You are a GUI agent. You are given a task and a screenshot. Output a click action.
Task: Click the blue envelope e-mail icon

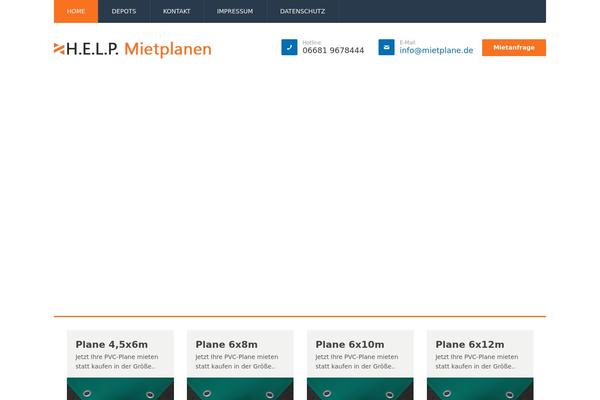386,47
